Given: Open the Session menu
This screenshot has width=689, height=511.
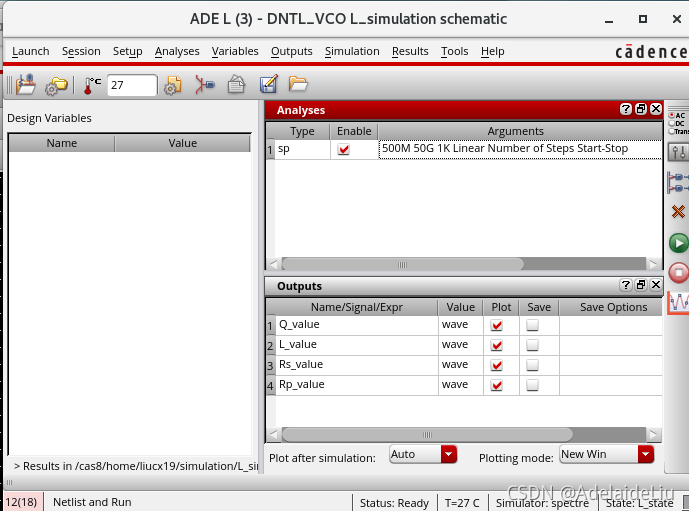Looking at the screenshot, I should click(81, 51).
